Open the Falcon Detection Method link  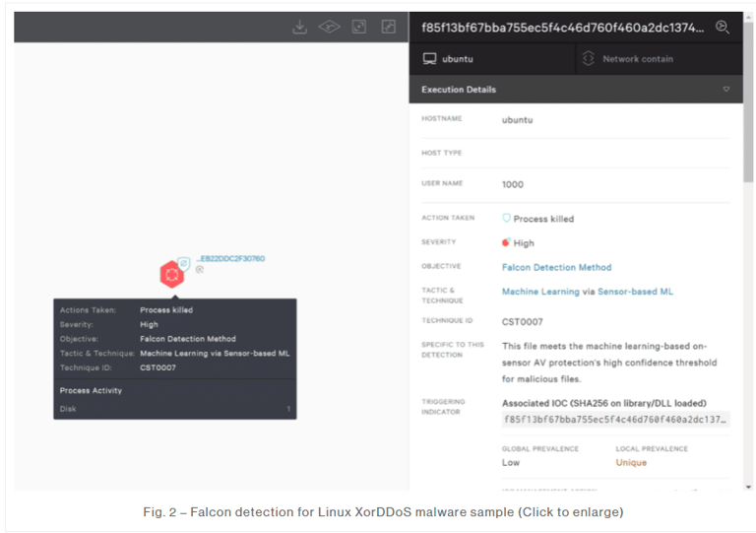point(556,267)
